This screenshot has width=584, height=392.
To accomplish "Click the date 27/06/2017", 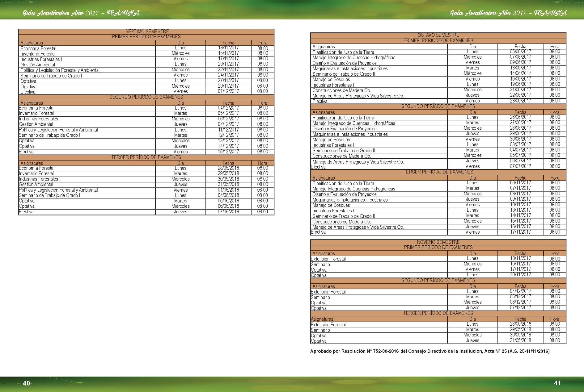I will pos(520,123).
